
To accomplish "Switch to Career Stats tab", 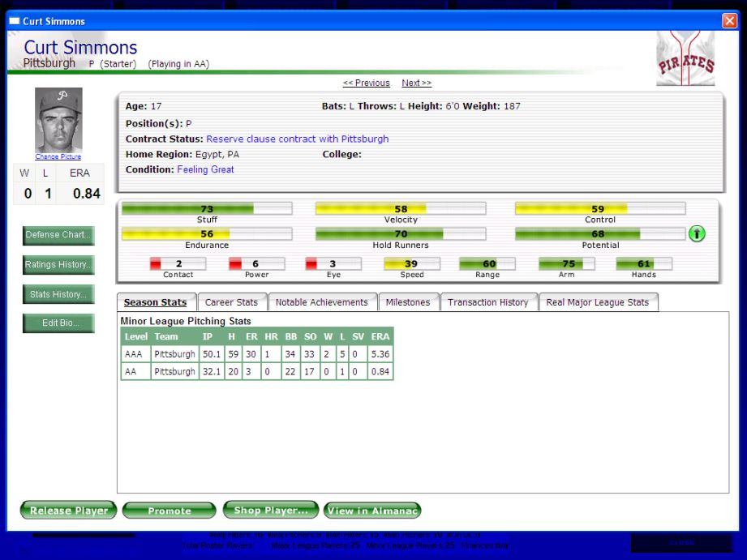I will [231, 302].
